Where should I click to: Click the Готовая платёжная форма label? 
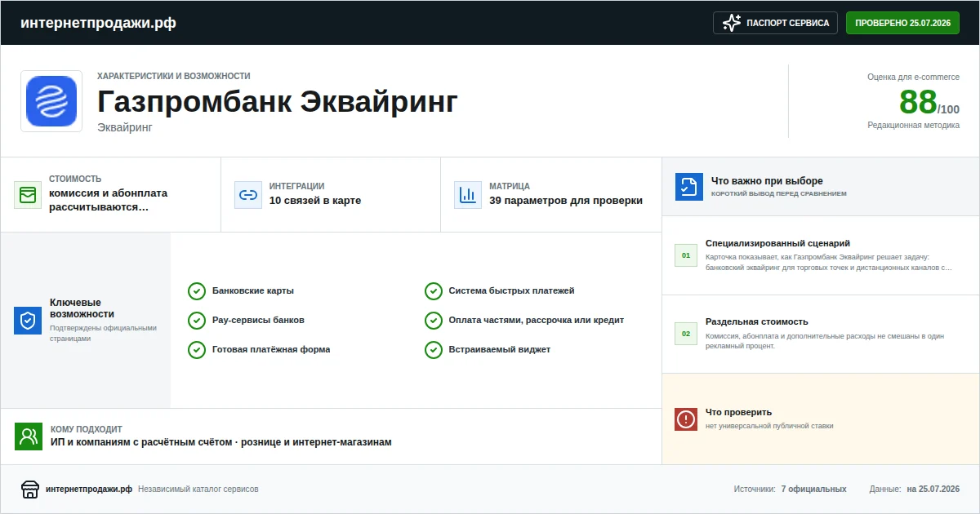click(x=271, y=349)
